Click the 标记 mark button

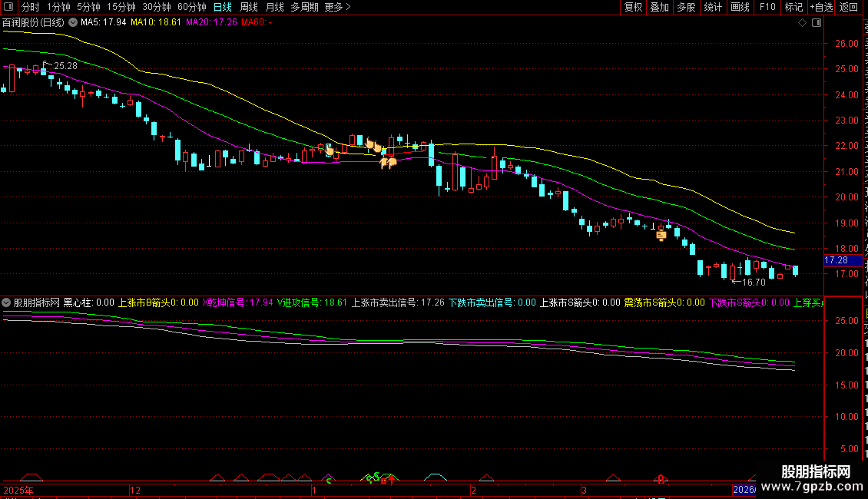(x=793, y=7)
